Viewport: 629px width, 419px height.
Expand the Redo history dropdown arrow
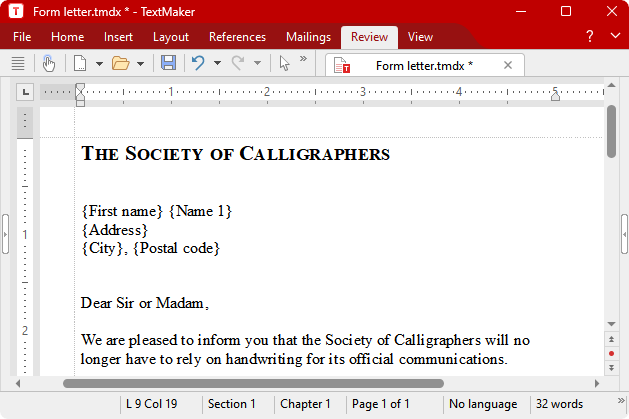tap(257, 63)
